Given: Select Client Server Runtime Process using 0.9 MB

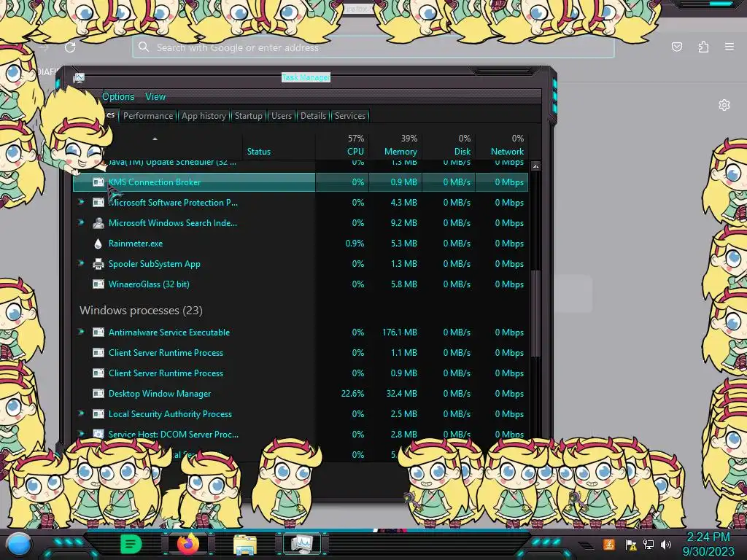Looking at the screenshot, I should tap(166, 373).
